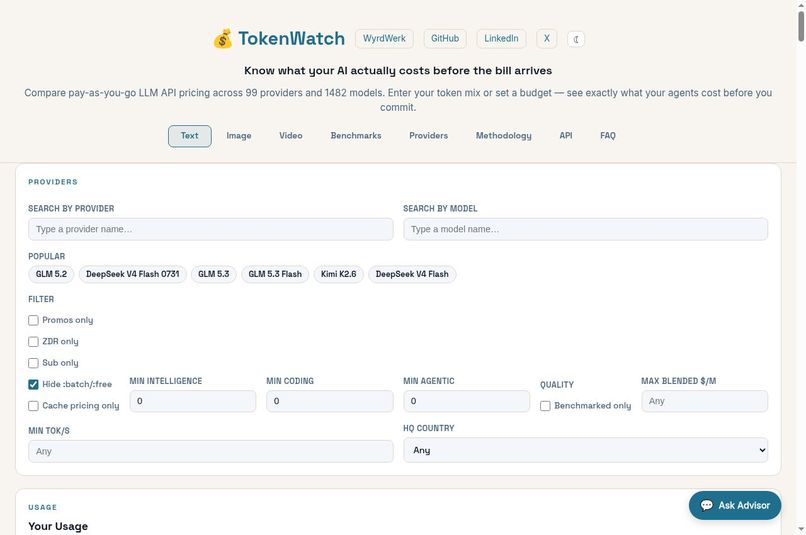The height and width of the screenshot is (535, 806).
Task: Uncheck Hide :batch/:free
Action: click(x=33, y=384)
